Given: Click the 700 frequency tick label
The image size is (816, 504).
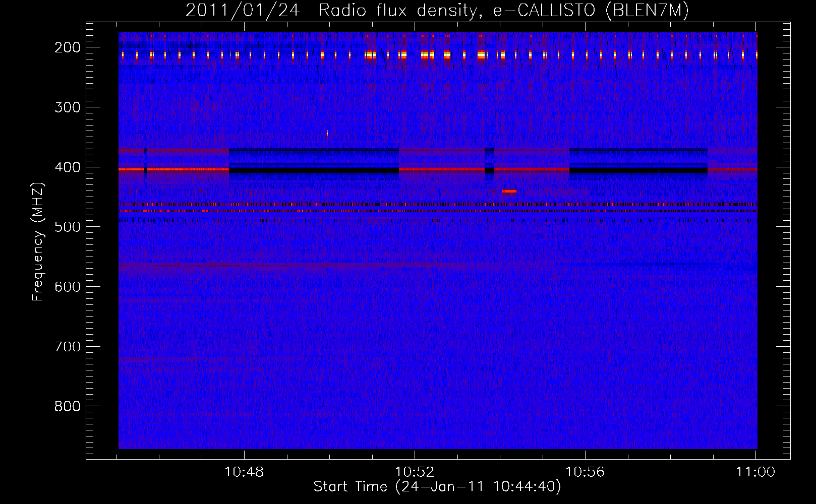Looking at the screenshot, I should [x=68, y=347].
